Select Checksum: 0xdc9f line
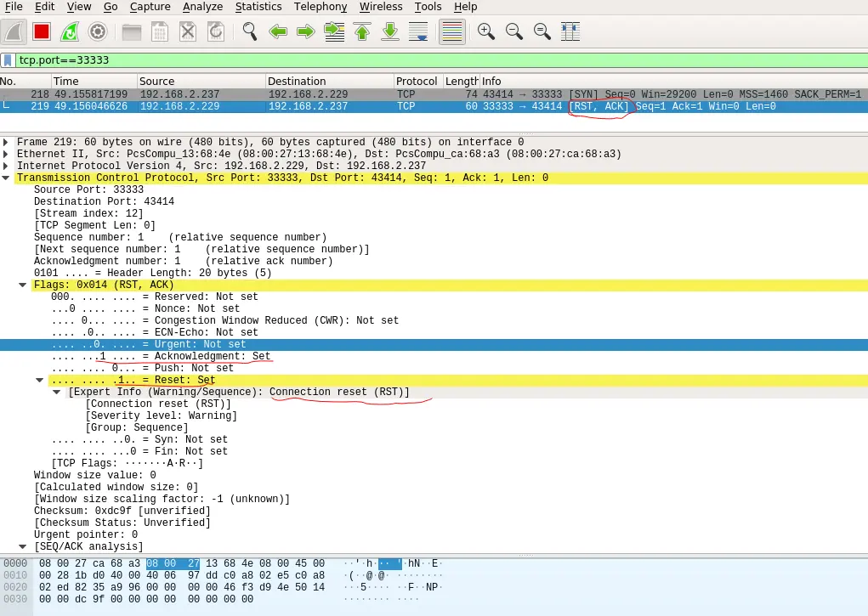Image resolution: width=868 pixels, height=616 pixels. pyautogui.click(x=122, y=511)
